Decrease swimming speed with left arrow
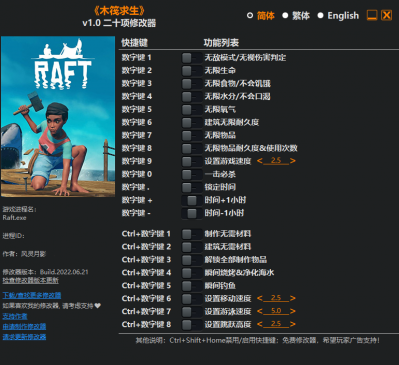This screenshot has height=365, width=399. point(260,311)
